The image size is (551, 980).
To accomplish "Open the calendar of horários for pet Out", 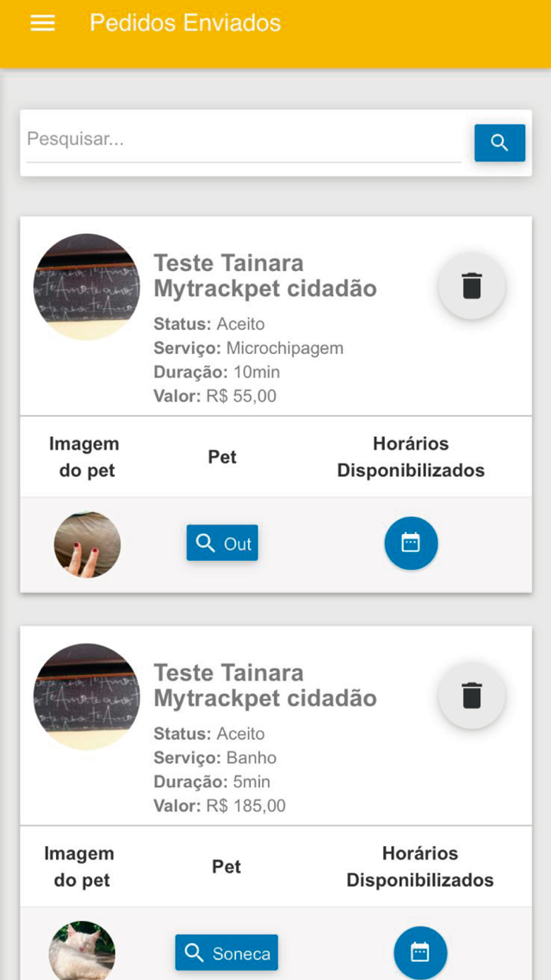I will [x=411, y=543].
